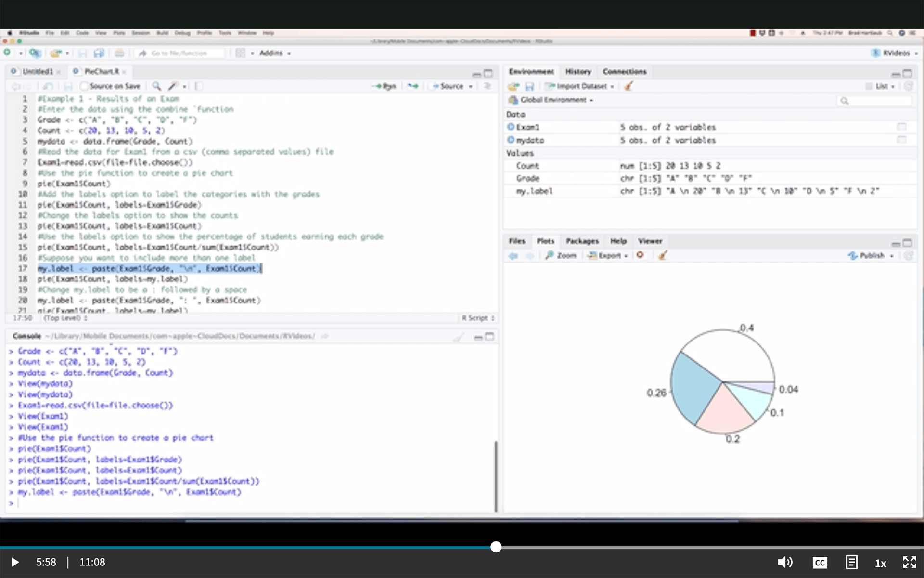Click the Save icon in editor toolbar
This screenshot has height=578, width=924.
[x=68, y=86]
